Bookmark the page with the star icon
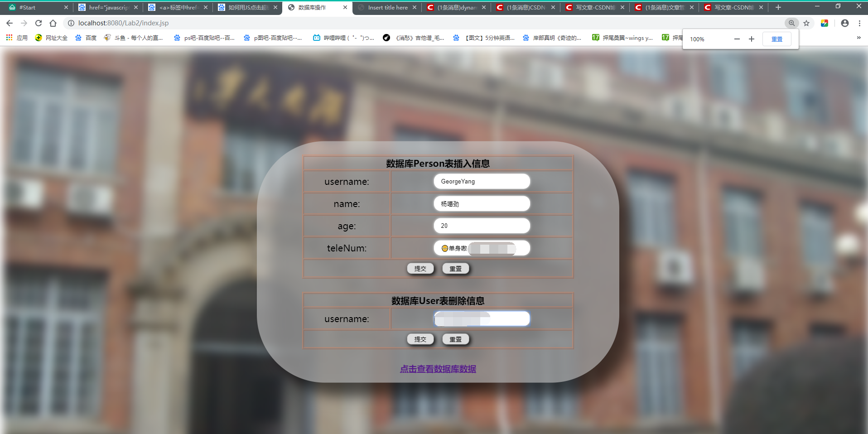Screen dimensions: 868x434 click(806, 23)
